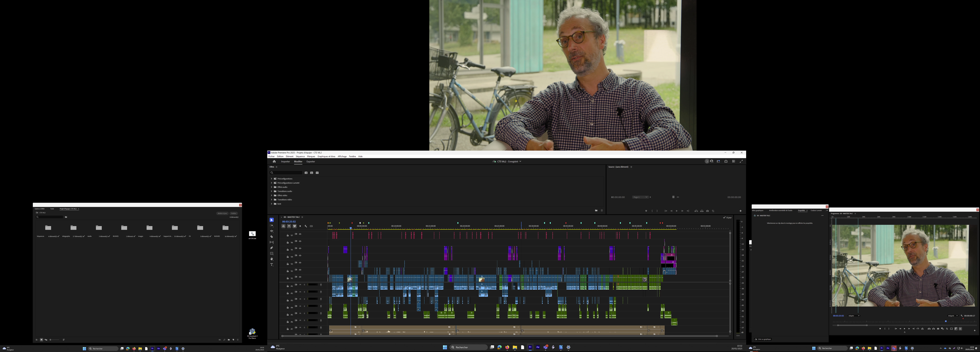This screenshot has height=352, width=980.
Task: Mute audio track A1
Action: [300, 285]
